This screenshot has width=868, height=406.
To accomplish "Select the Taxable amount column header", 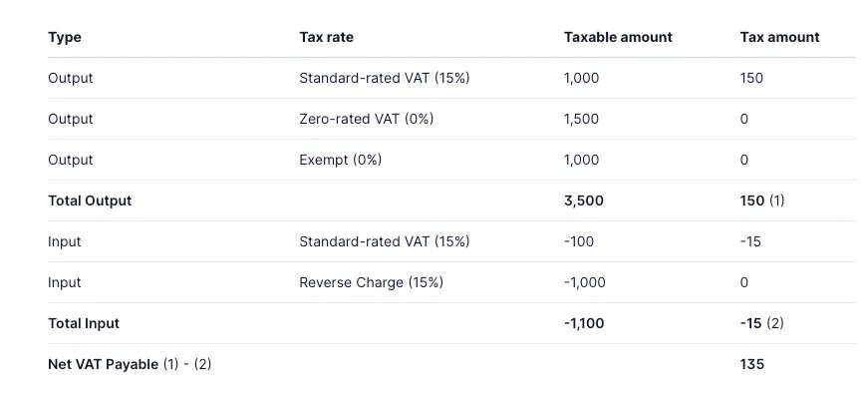I will [x=618, y=37].
